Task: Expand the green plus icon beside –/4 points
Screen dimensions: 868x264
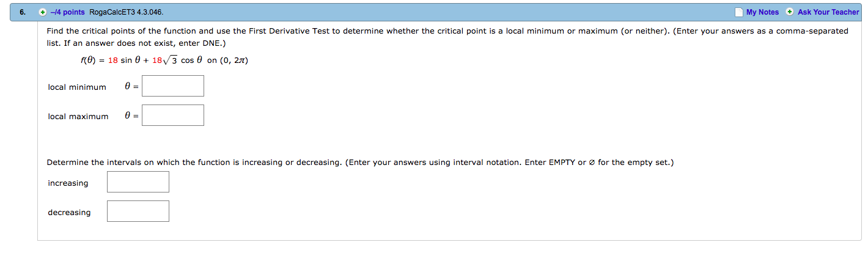Action: coord(43,12)
